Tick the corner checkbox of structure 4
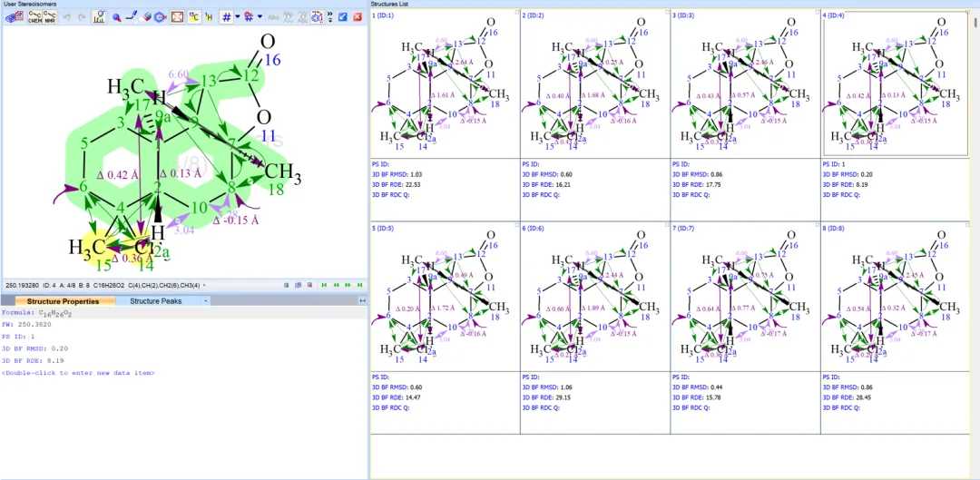This screenshot has height=480, width=980. 966,13
